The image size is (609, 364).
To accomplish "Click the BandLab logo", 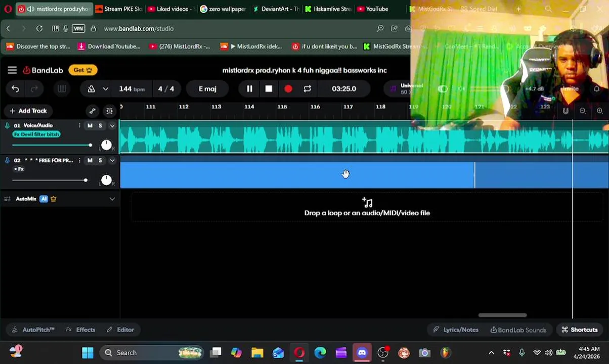I will coord(43,70).
